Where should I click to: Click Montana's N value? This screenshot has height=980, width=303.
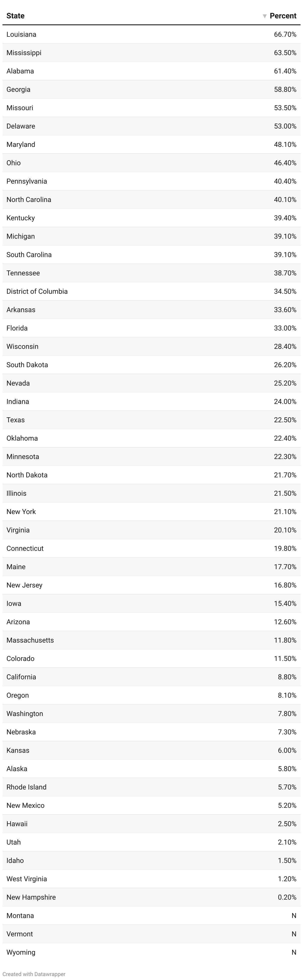click(294, 916)
